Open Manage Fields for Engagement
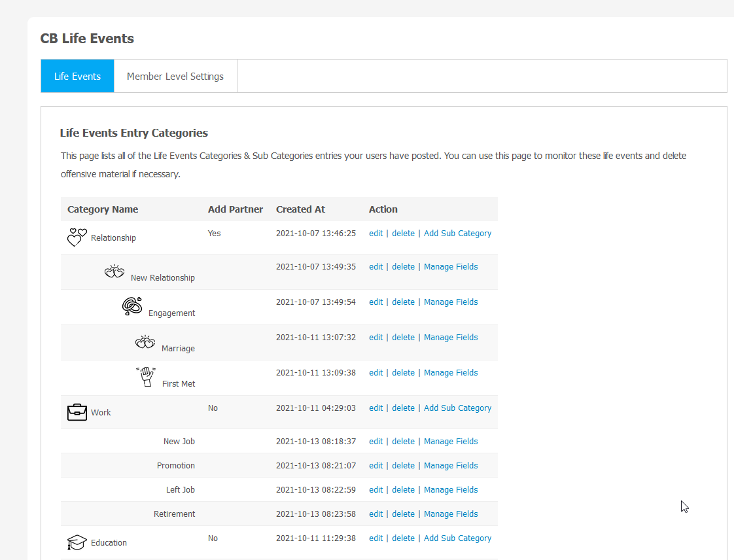 click(451, 302)
